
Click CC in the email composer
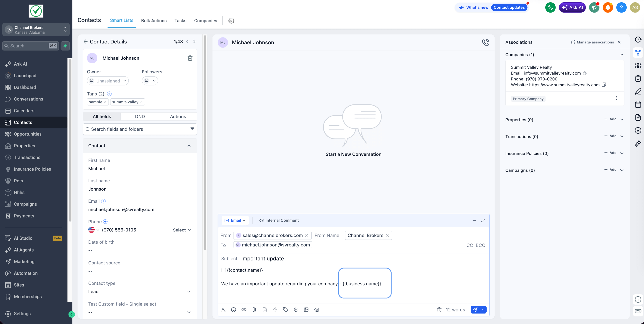click(469, 245)
